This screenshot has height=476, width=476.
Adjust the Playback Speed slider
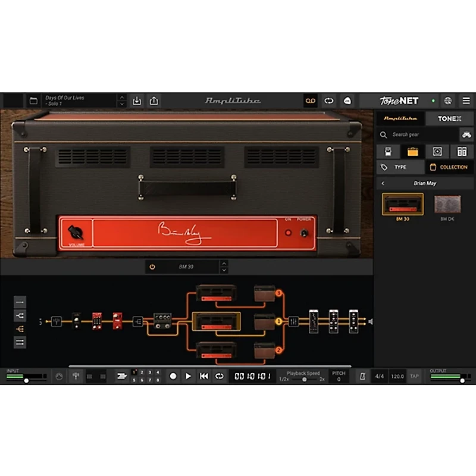[304, 380]
